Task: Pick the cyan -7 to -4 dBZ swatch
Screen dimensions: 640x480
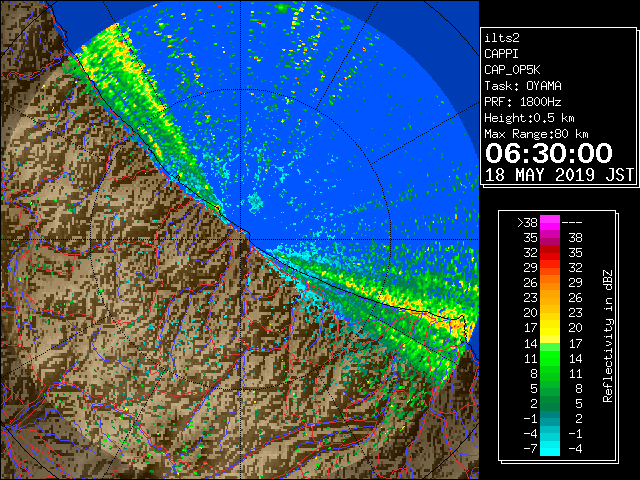Action: [550, 449]
